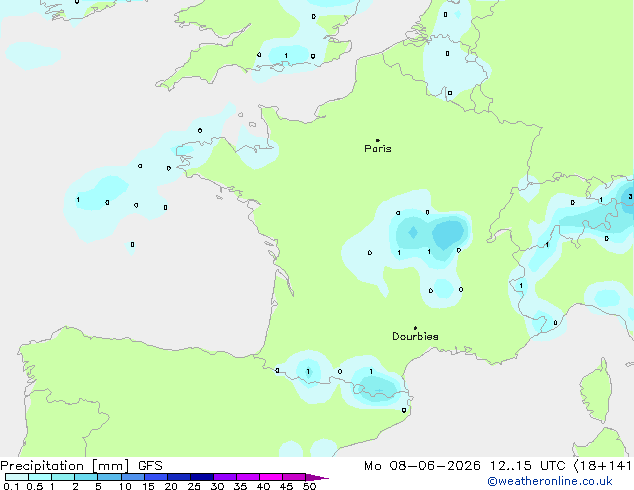634x490 pixels.
Task: Click the legend value label '10'
Action: click(125, 486)
